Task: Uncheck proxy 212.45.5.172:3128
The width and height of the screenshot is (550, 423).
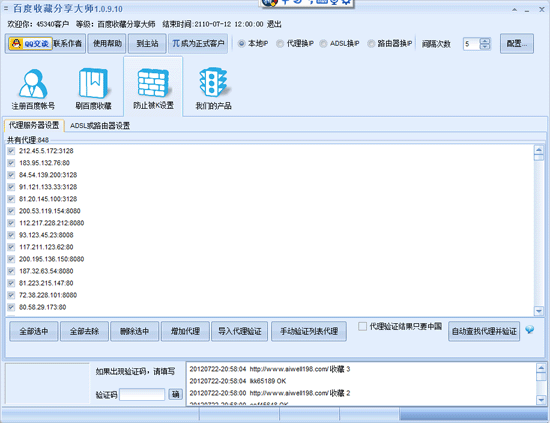Action: [x=11, y=151]
